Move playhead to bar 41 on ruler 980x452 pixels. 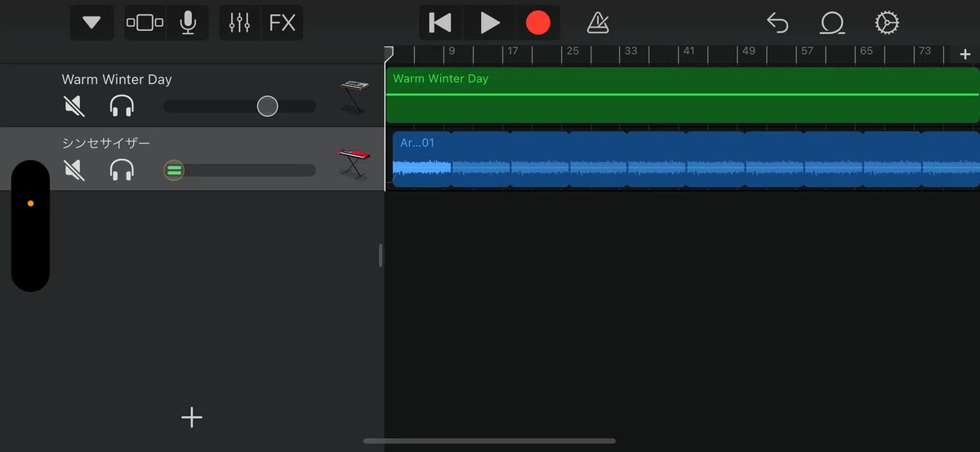tap(689, 51)
